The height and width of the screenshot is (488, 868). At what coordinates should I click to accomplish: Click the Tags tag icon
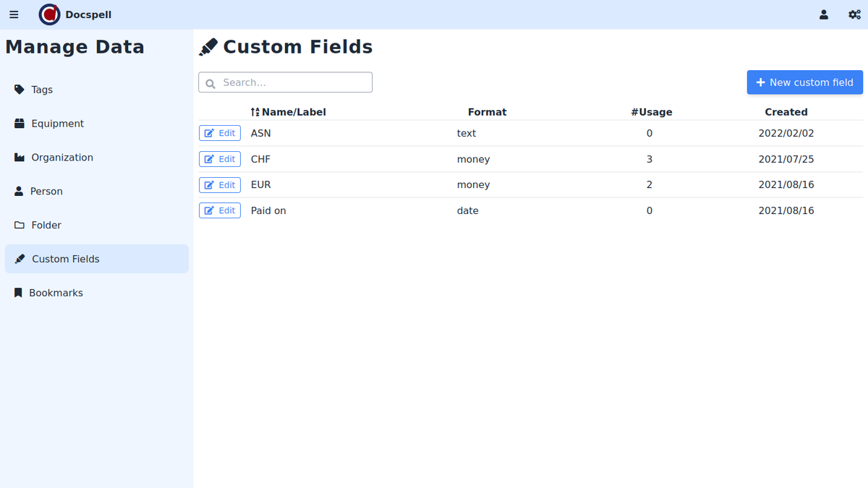(20, 90)
